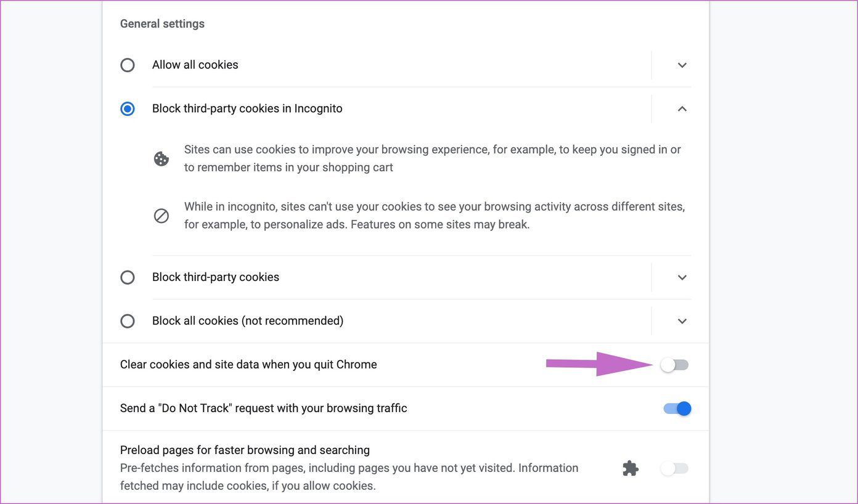Click the puzzle piece extension icon
Viewport: 858px width, 504px height.
point(631,468)
